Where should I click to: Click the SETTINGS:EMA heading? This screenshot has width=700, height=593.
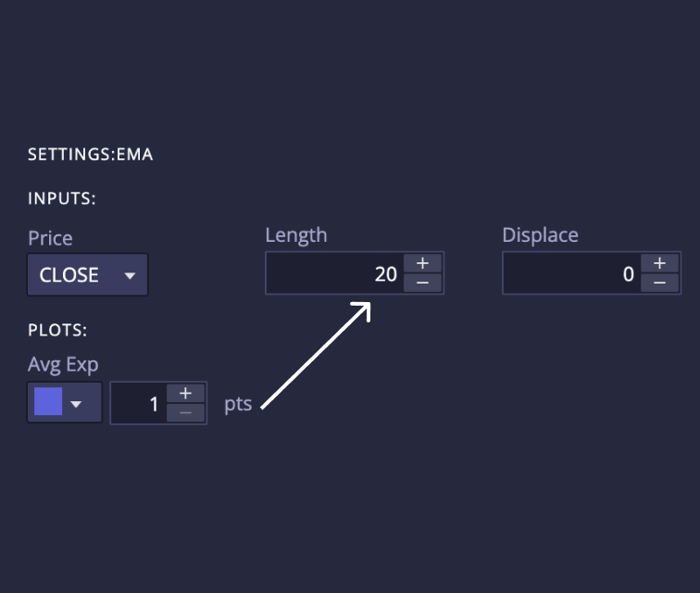pyautogui.click(x=90, y=155)
